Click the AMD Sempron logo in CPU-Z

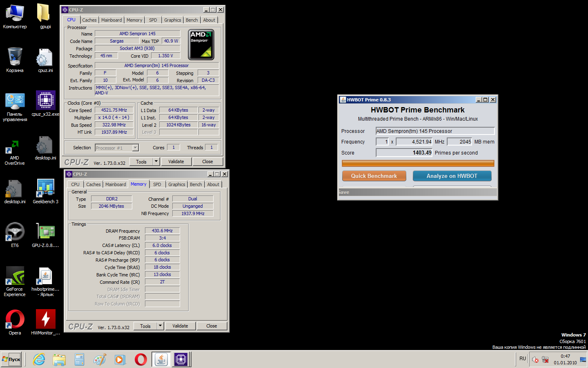coord(201,45)
